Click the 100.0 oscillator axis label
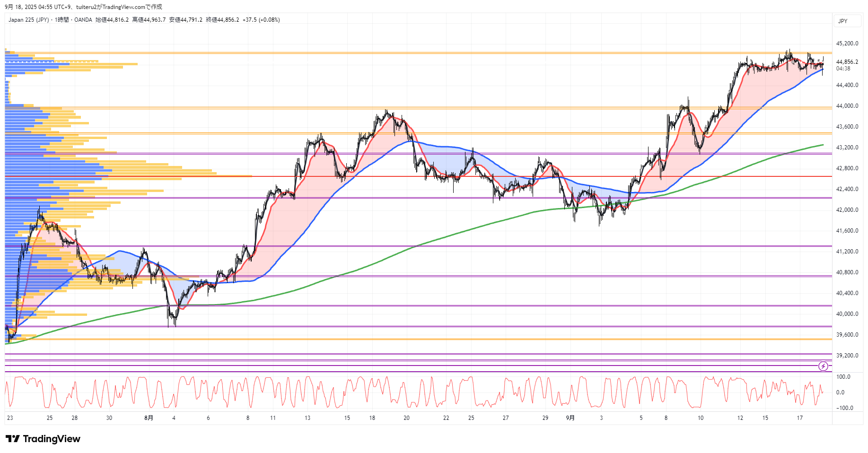868x453 pixels. 843,377
